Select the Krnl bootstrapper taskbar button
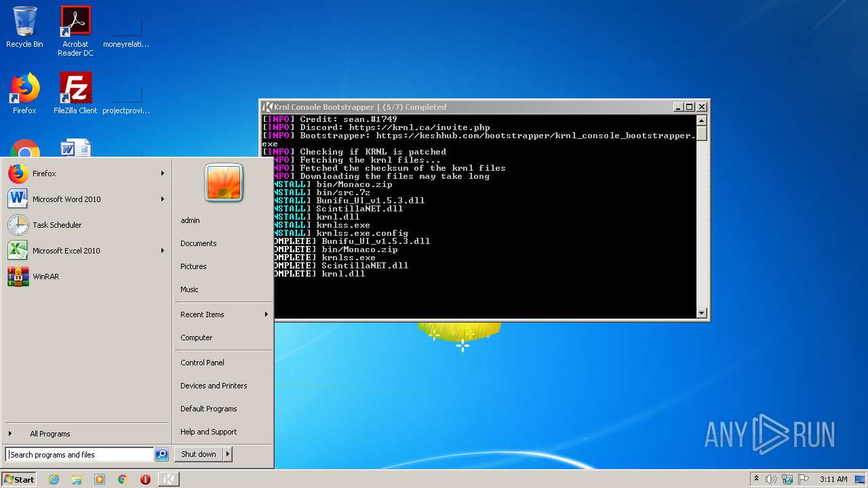The image size is (868, 488). tap(169, 479)
